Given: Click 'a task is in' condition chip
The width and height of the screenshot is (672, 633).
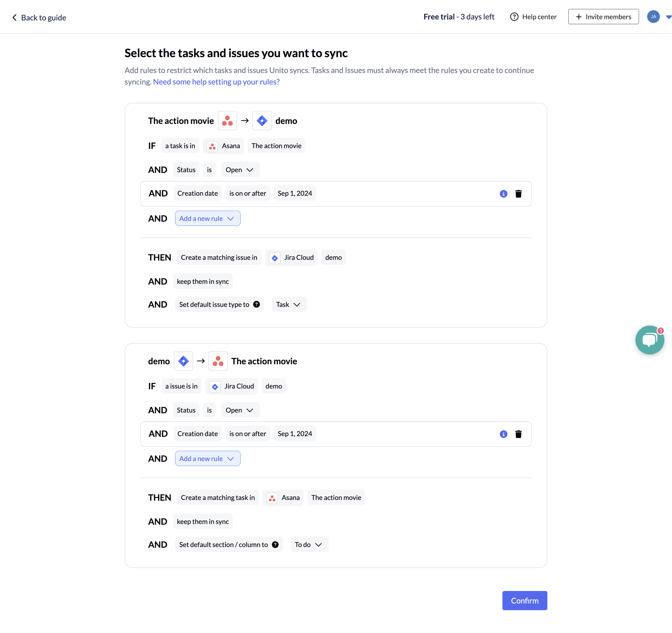Looking at the screenshot, I should tap(180, 146).
